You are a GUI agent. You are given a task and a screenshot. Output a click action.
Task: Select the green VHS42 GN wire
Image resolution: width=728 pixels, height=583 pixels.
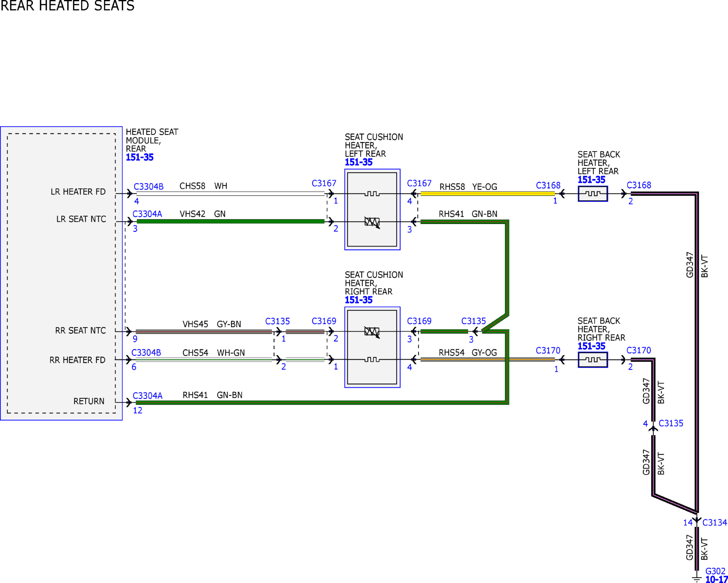pyautogui.click(x=230, y=221)
